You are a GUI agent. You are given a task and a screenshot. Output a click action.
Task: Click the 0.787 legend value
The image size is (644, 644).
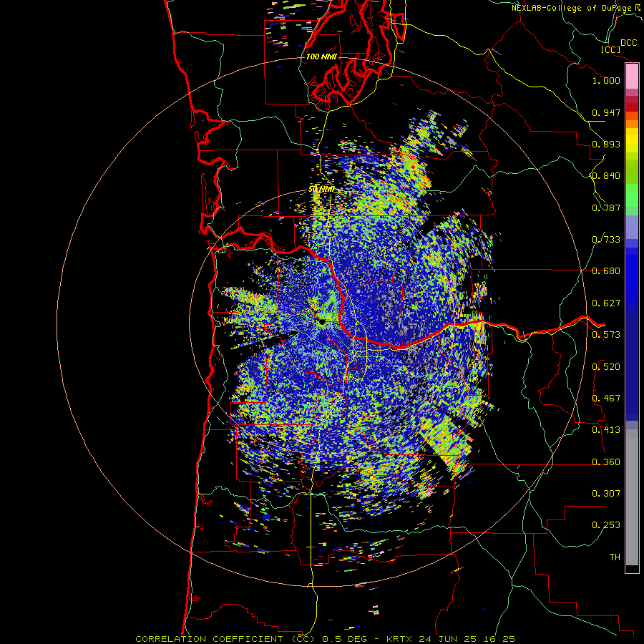606,208
